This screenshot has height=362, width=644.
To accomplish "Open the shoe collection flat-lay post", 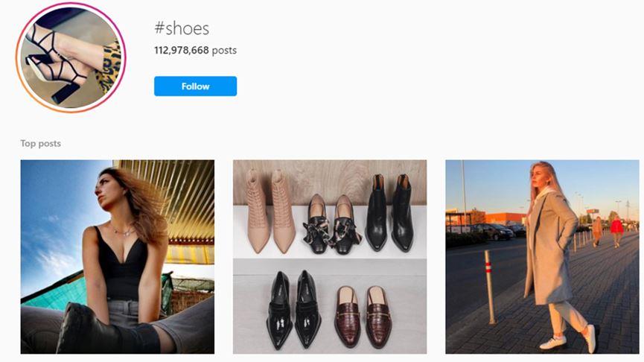I will tap(330, 256).
